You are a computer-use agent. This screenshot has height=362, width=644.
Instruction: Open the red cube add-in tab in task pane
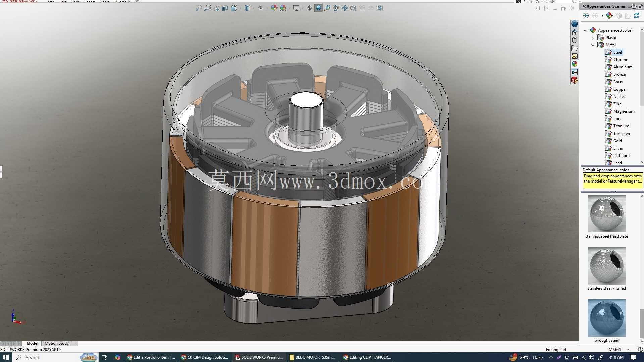coord(575,80)
